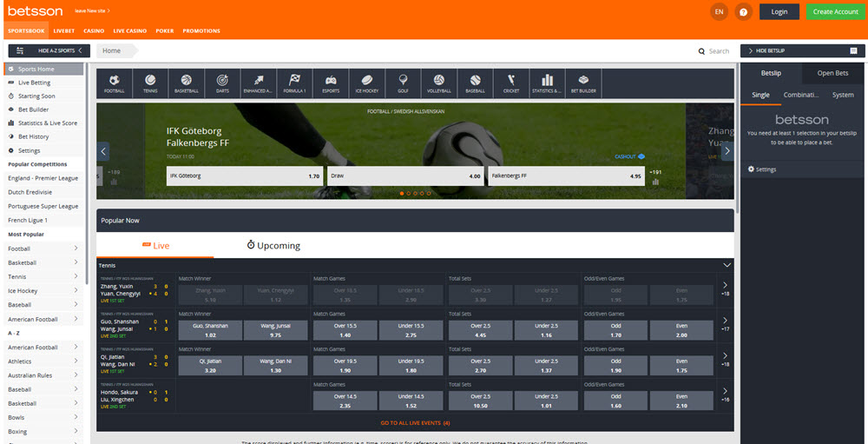Open England - Premier League competition
Viewport: 868px width, 444px height.
tap(43, 178)
